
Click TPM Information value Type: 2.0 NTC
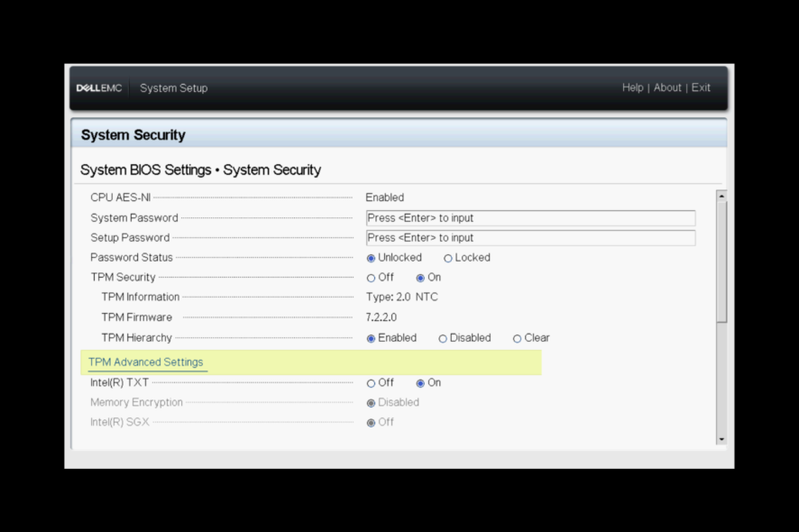(x=401, y=297)
